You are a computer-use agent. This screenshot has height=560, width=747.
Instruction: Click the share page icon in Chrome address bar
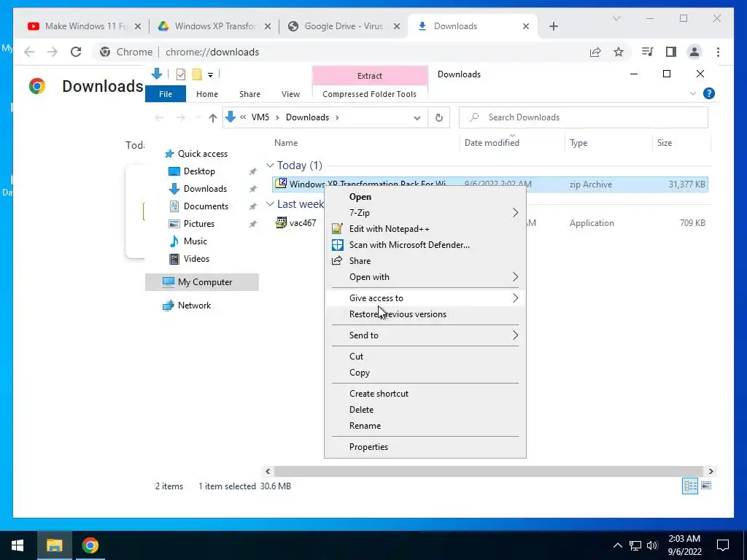(x=595, y=52)
